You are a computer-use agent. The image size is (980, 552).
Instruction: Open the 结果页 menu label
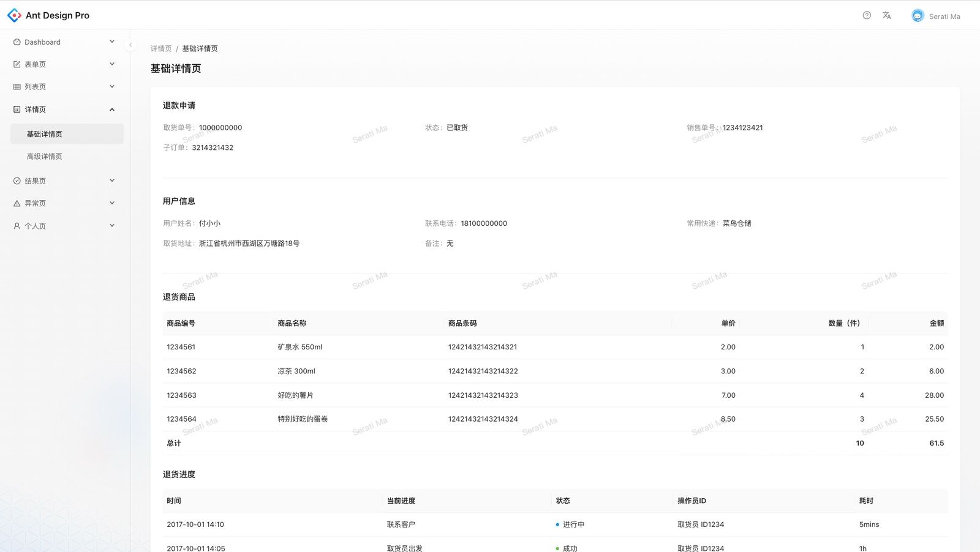pyautogui.click(x=35, y=181)
